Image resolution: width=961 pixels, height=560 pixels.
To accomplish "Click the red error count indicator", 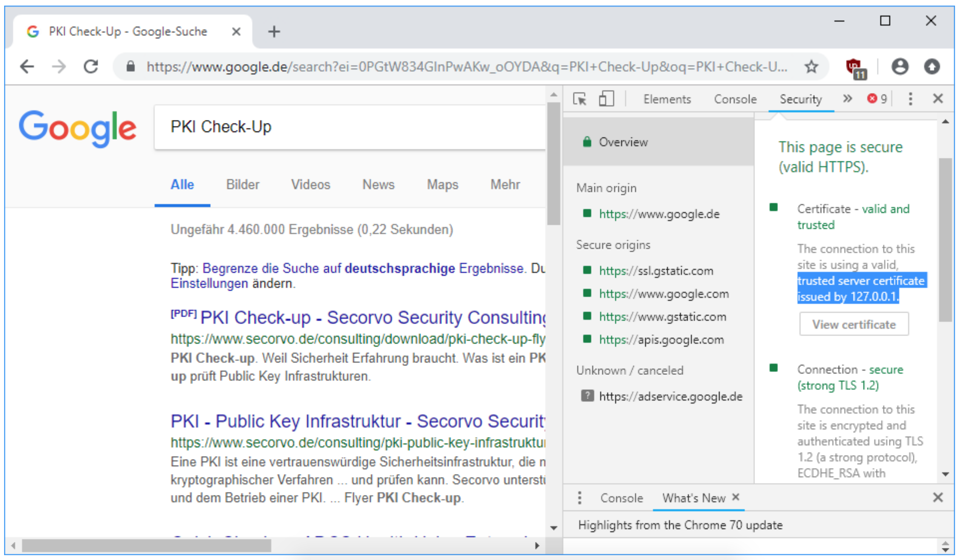I will [877, 99].
